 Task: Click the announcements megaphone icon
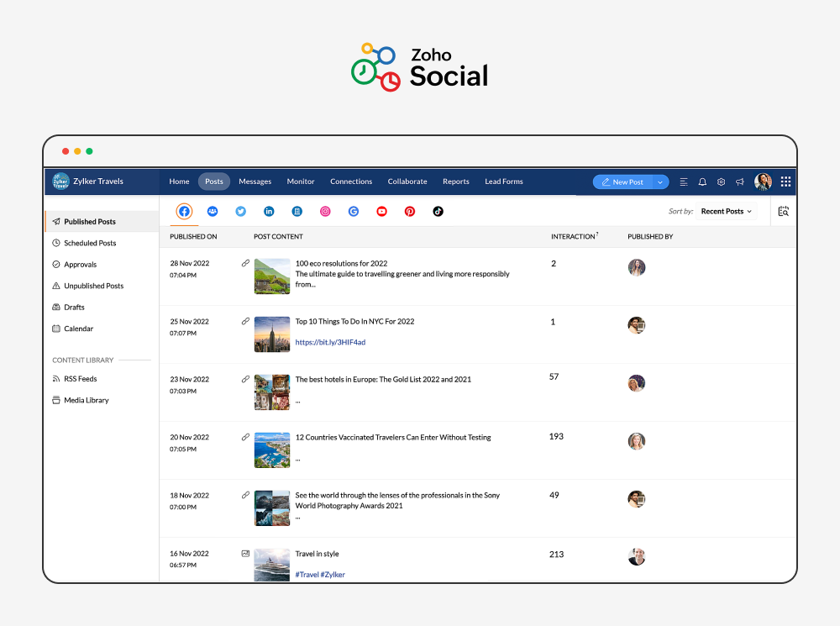[x=740, y=181]
